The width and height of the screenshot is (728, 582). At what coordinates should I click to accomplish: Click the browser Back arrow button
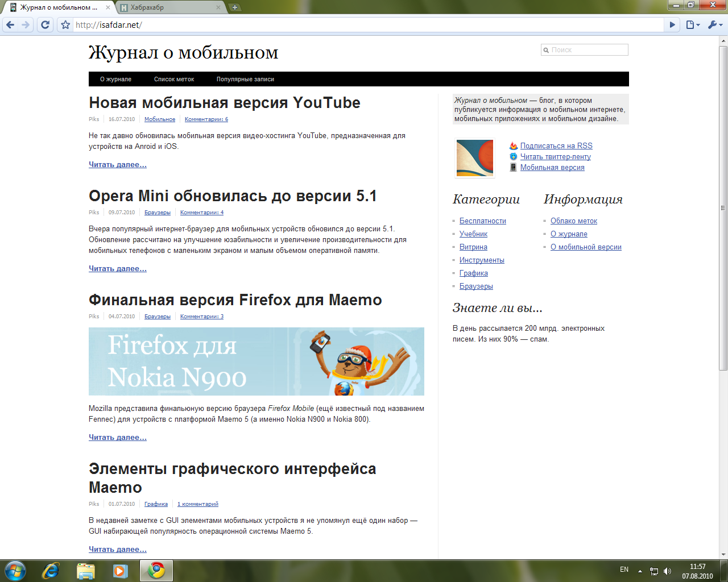click(x=10, y=25)
